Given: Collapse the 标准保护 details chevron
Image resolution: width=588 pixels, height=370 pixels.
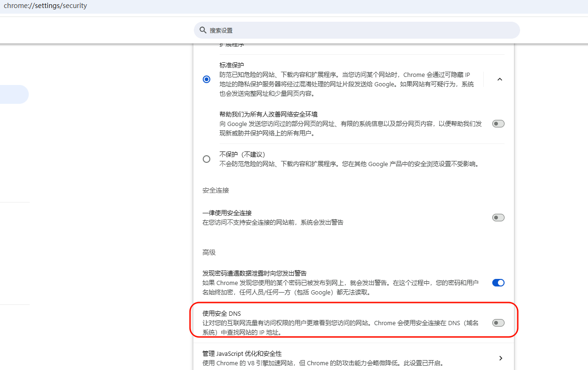Looking at the screenshot, I should pyautogui.click(x=500, y=79).
